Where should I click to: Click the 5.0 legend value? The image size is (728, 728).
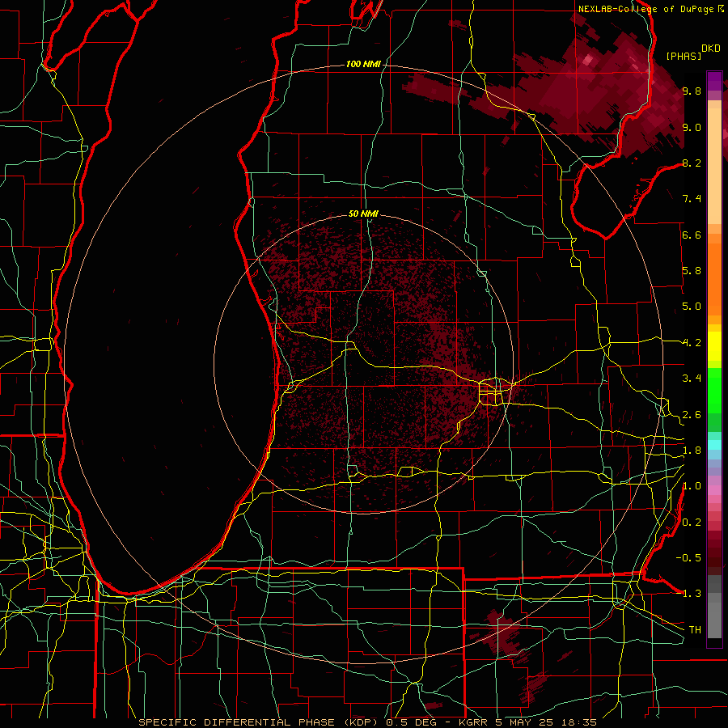692,307
